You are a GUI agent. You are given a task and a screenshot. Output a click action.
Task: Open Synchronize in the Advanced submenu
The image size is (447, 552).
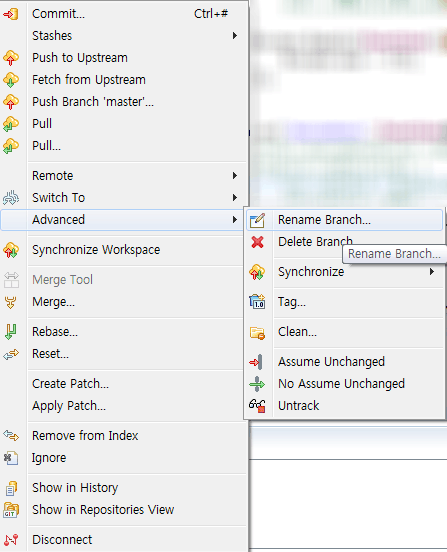pos(345,272)
